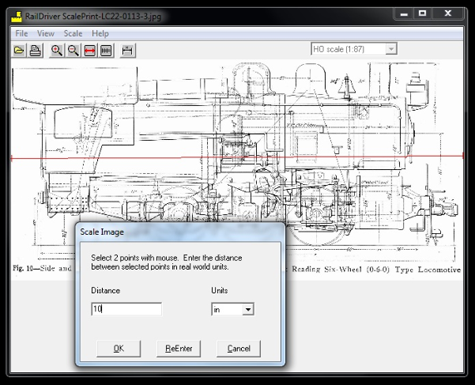Click the ReEnter button

coord(179,349)
